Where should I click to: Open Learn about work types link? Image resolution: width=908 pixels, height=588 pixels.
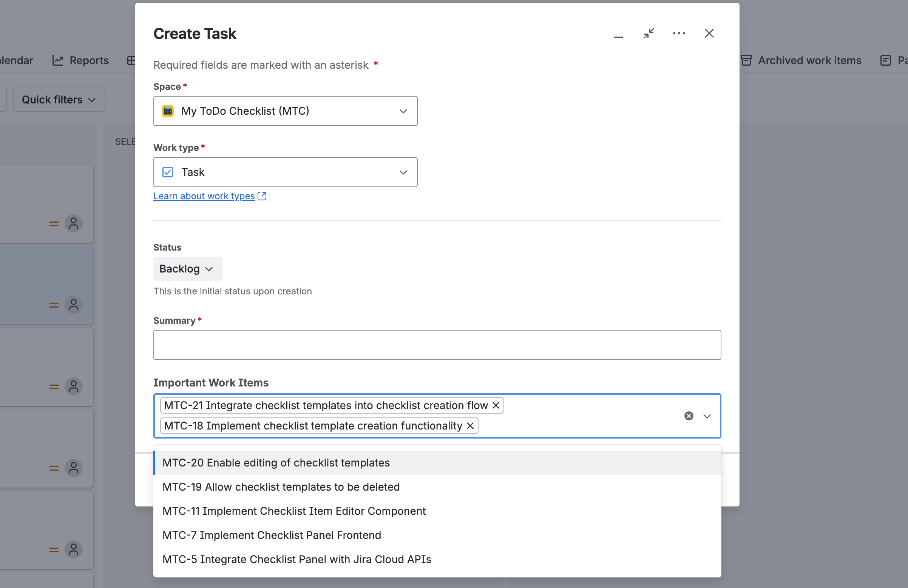(x=204, y=196)
